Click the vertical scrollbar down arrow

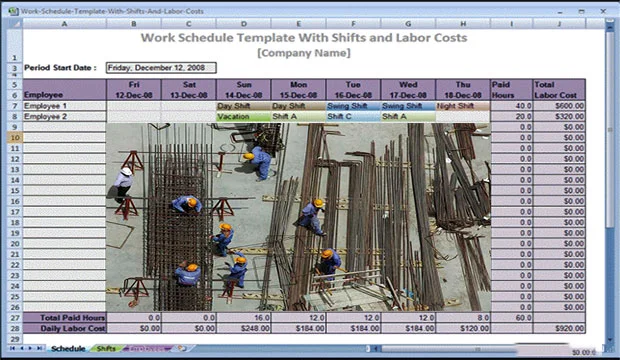pos(610,339)
